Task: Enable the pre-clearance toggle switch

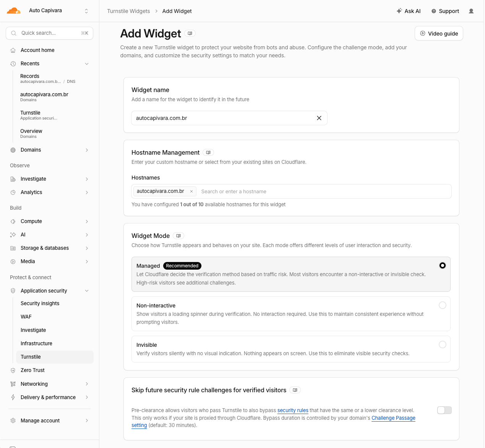Action: (444, 410)
